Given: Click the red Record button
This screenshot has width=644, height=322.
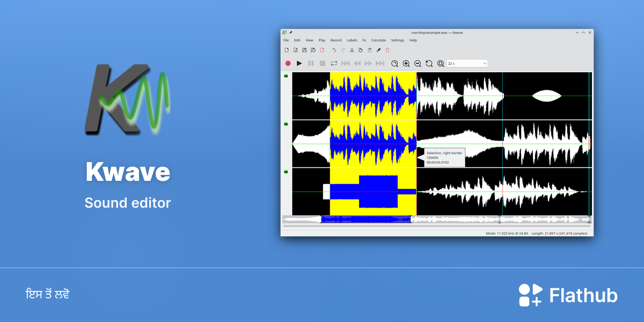Looking at the screenshot, I should [x=288, y=63].
